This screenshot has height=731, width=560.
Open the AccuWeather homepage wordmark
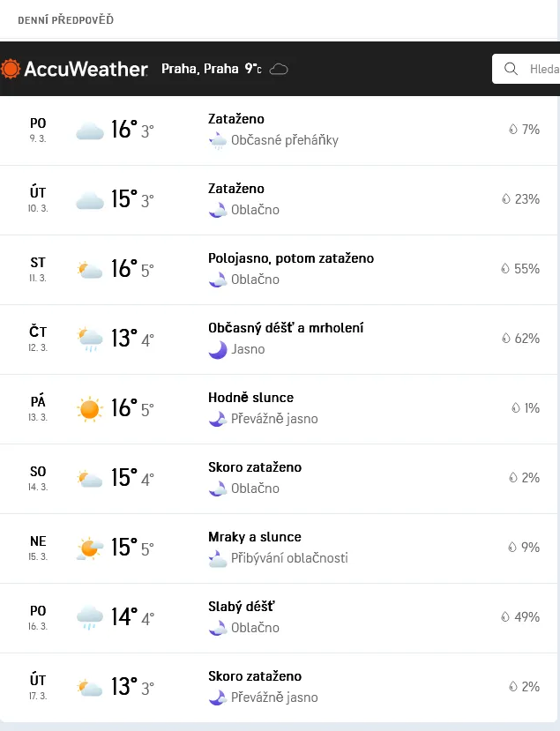tap(86, 69)
